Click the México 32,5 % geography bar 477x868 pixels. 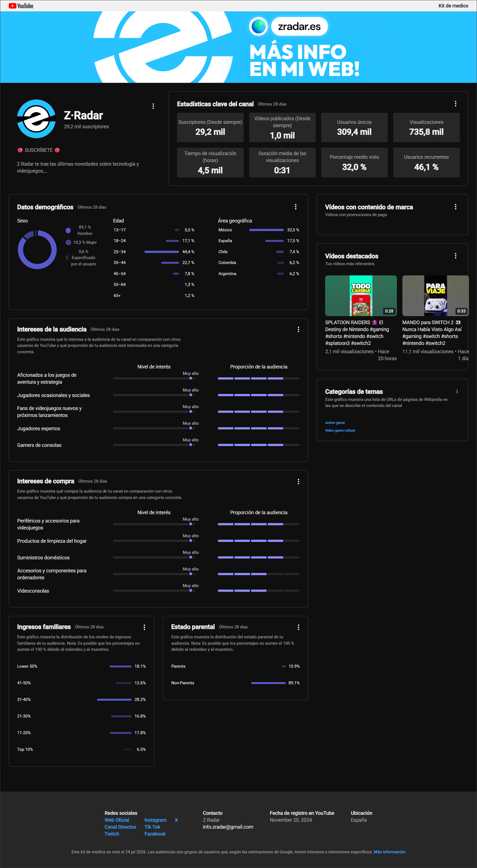tap(266, 230)
